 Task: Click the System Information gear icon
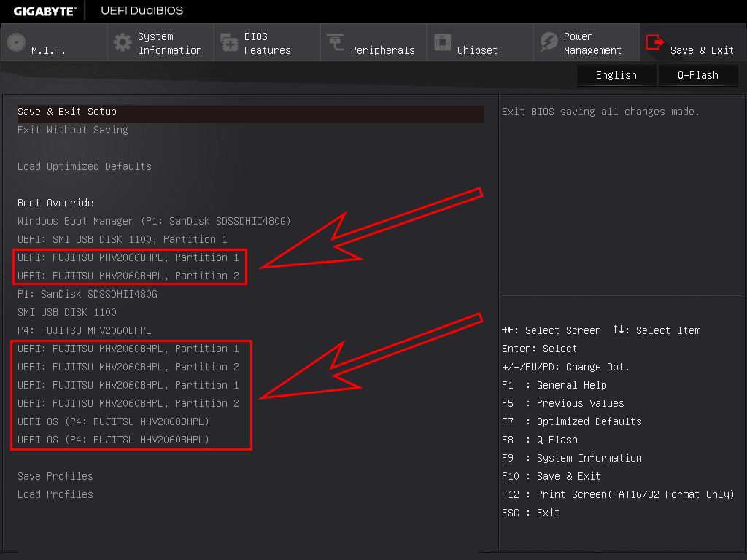click(123, 42)
